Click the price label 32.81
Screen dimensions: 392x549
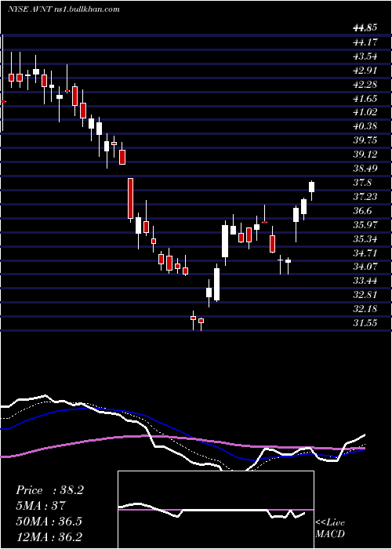(365, 295)
